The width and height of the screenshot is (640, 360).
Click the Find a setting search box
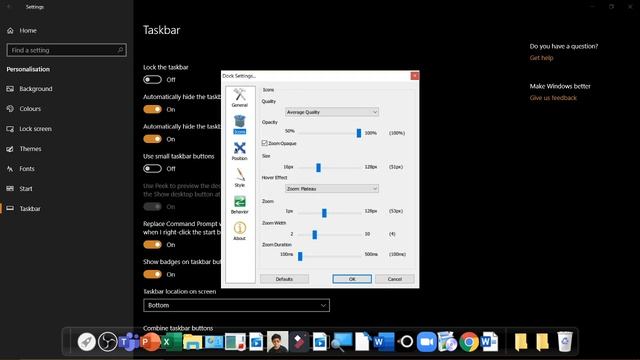pyautogui.click(x=67, y=50)
